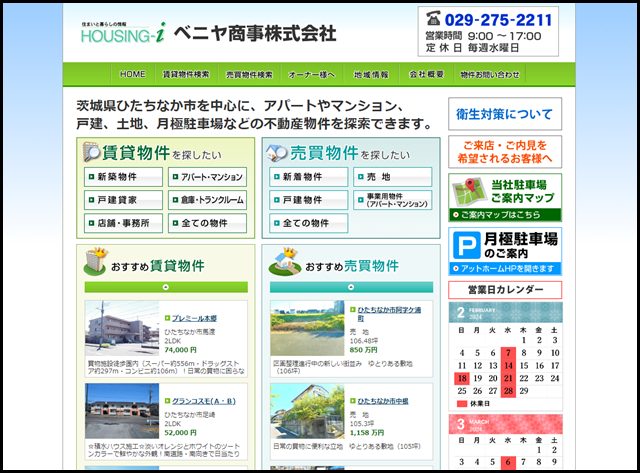Select 戸建物件 under sale search
The width and height of the screenshot is (640, 473).
pos(309,200)
